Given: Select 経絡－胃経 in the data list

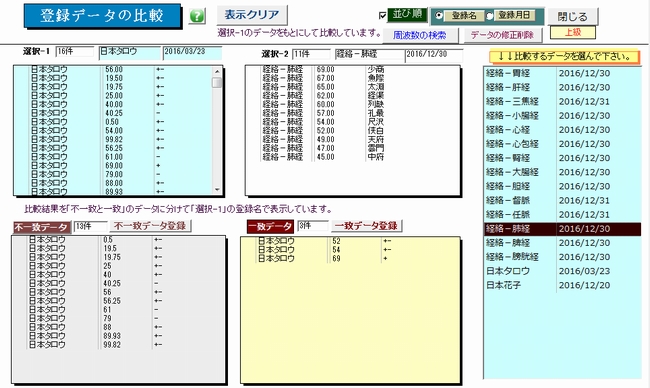Looking at the screenshot, I should pyautogui.click(x=563, y=73).
